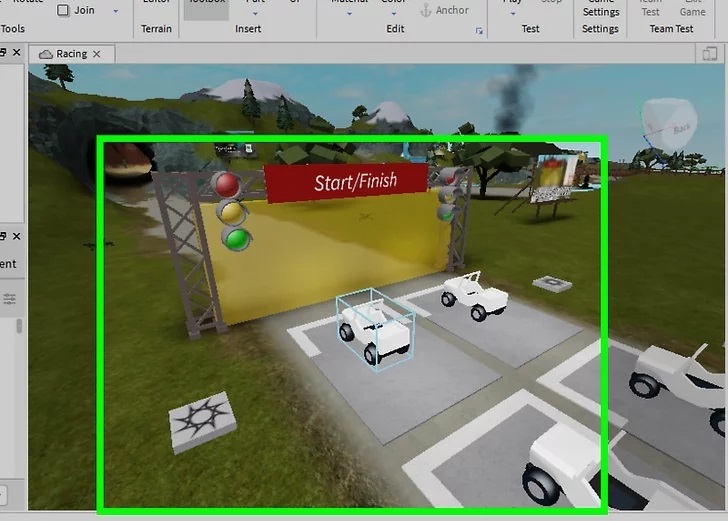The width and height of the screenshot is (728, 521).
Task: Open the Color dropdown arrow
Action: point(394,13)
